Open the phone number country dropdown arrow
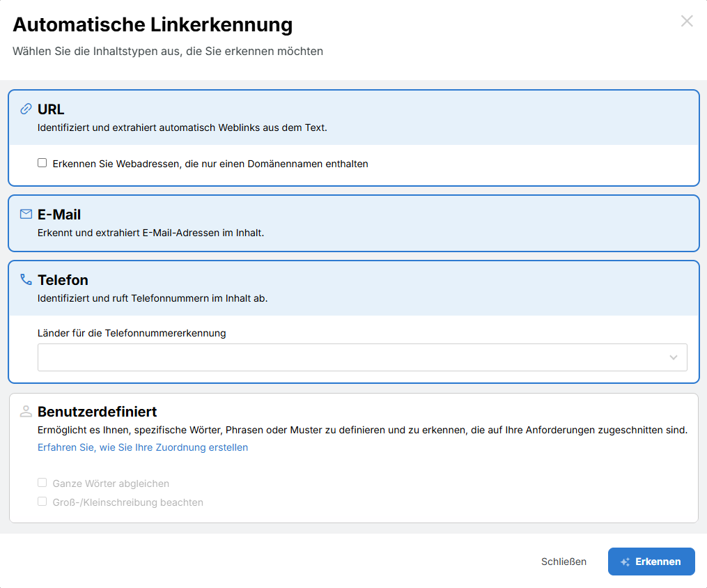 (673, 357)
